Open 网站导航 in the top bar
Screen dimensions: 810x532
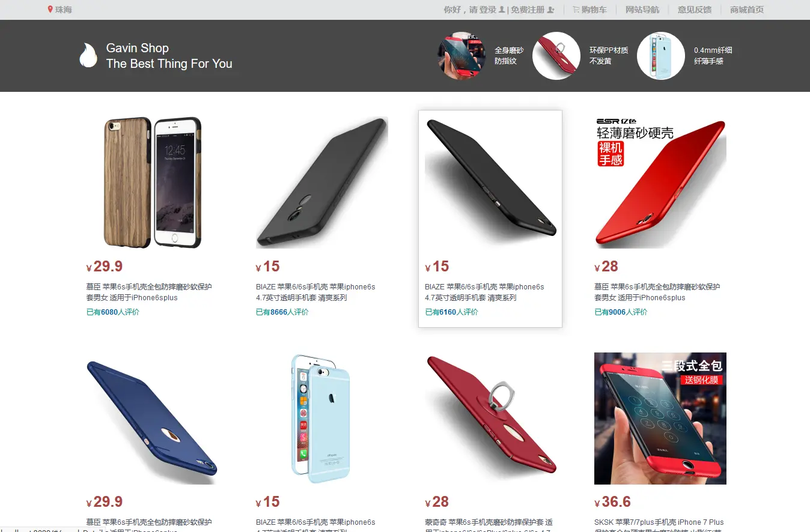pos(642,10)
